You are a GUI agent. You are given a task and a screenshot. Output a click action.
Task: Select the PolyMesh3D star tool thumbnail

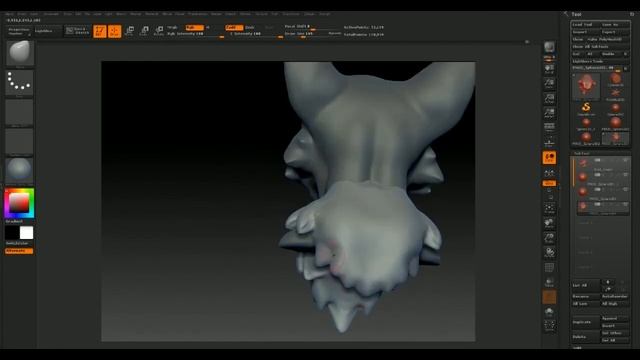click(616, 94)
